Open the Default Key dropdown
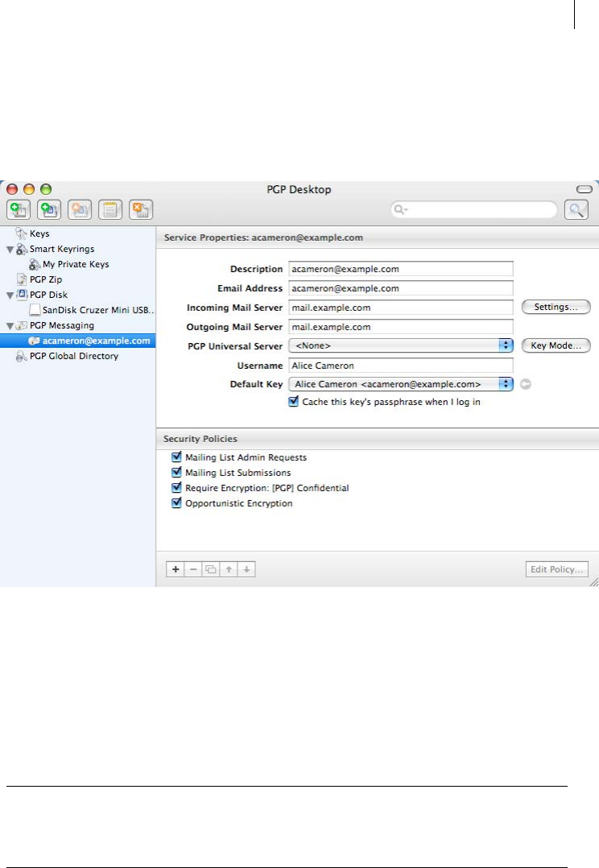 (x=401, y=384)
